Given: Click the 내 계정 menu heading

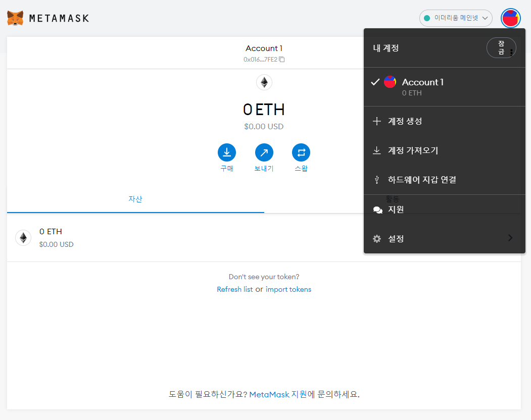Looking at the screenshot, I should [385, 48].
